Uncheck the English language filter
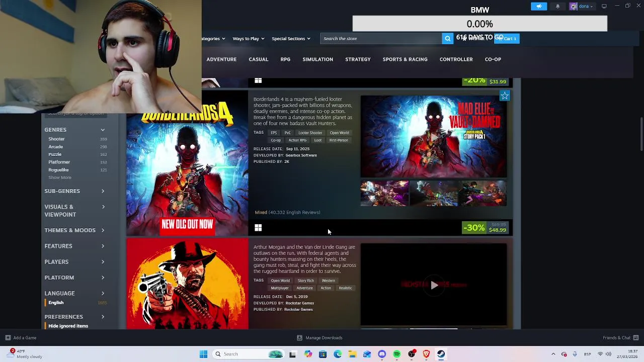 (77, 303)
